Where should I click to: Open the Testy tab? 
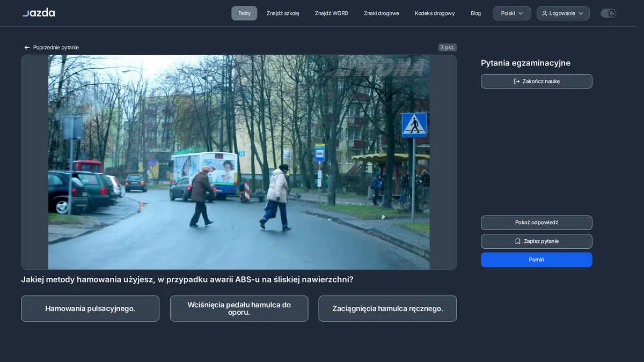(244, 13)
